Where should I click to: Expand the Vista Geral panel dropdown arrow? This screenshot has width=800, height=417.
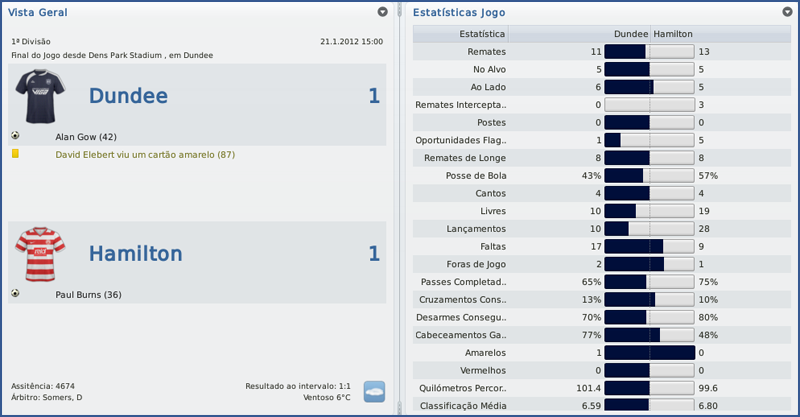(x=383, y=12)
